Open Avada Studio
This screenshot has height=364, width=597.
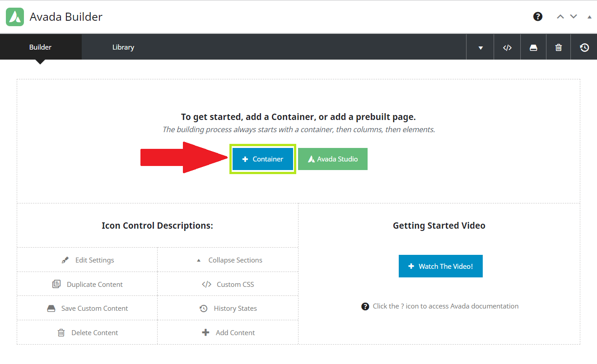click(333, 159)
